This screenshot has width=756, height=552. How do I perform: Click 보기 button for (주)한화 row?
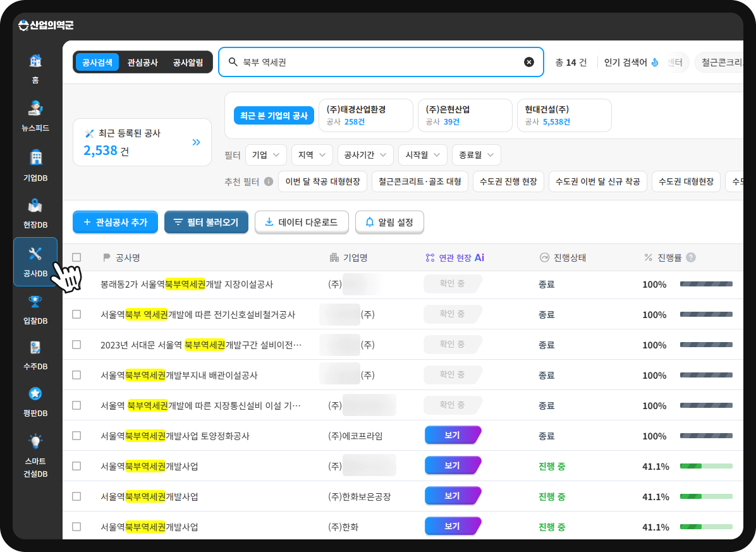point(453,527)
